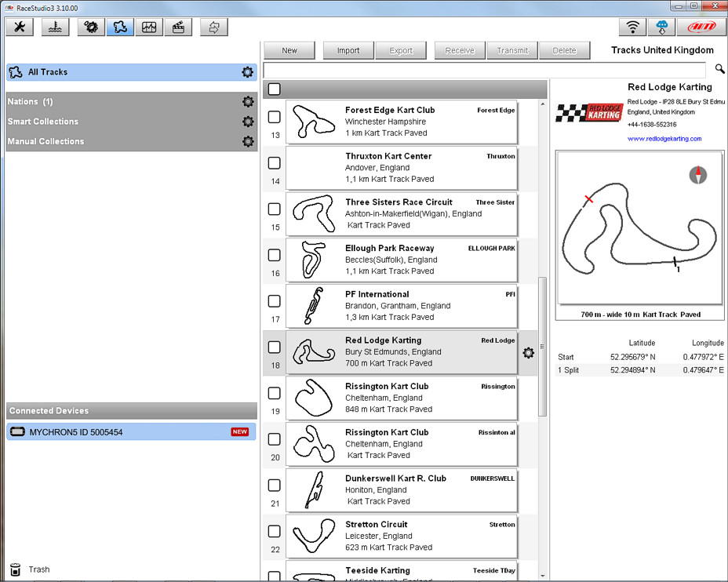Check the Stretton Circuit checkbox
The height and width of the screenshot is (582, 728).
click(275, 531)
